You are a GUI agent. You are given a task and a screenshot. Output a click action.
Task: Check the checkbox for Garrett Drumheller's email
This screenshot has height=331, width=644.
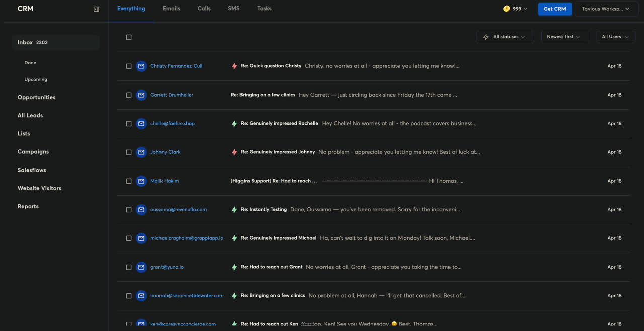click(x=128, y=95)
